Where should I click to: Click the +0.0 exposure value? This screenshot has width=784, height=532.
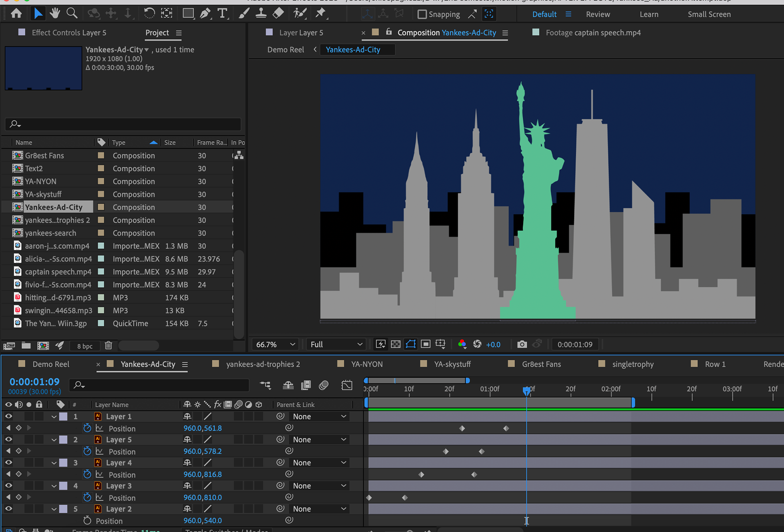pyautogui.click(x=493, y=344)
